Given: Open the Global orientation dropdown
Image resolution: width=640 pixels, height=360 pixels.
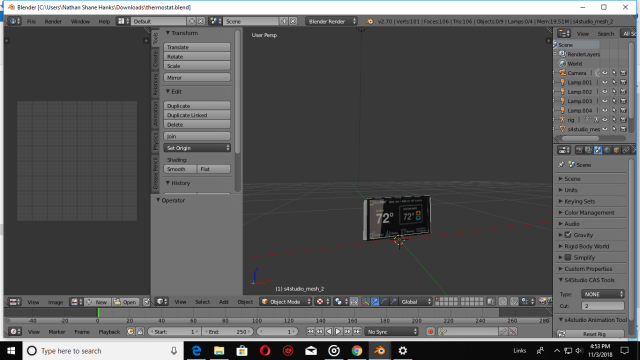Looking at the screenshot, I should (416, 302).
